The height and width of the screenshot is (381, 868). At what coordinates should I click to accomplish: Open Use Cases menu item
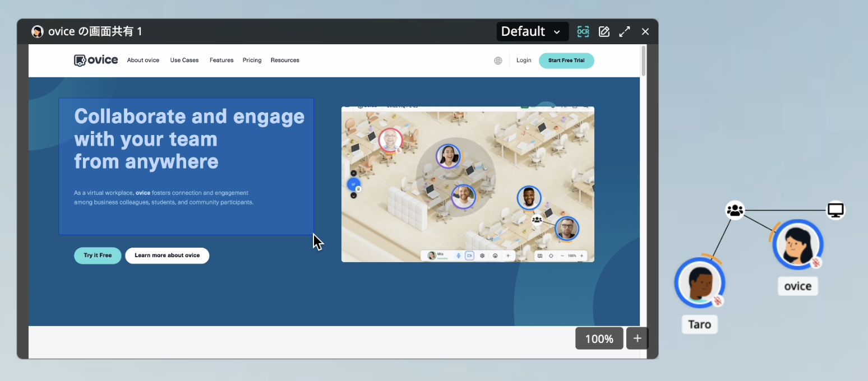click(184, 60)
